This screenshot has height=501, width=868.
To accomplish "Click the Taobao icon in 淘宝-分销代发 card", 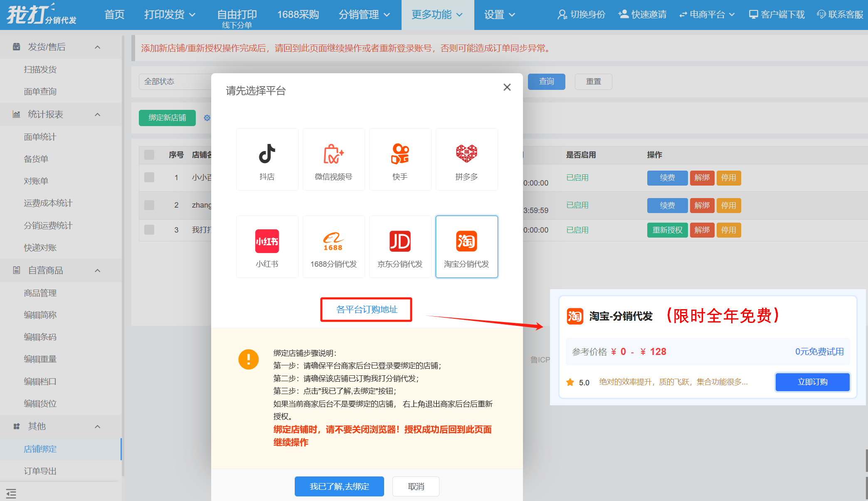I will click(575, 316).
